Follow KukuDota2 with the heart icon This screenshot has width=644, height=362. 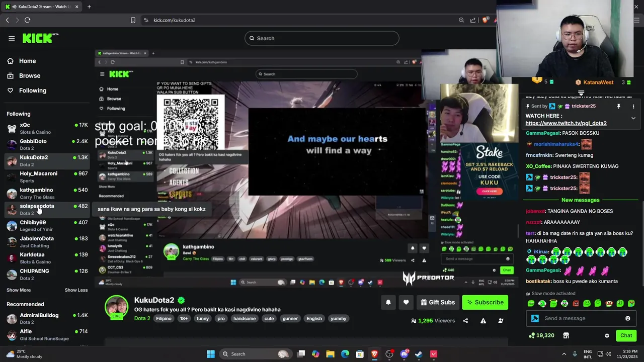click(406, 302)
